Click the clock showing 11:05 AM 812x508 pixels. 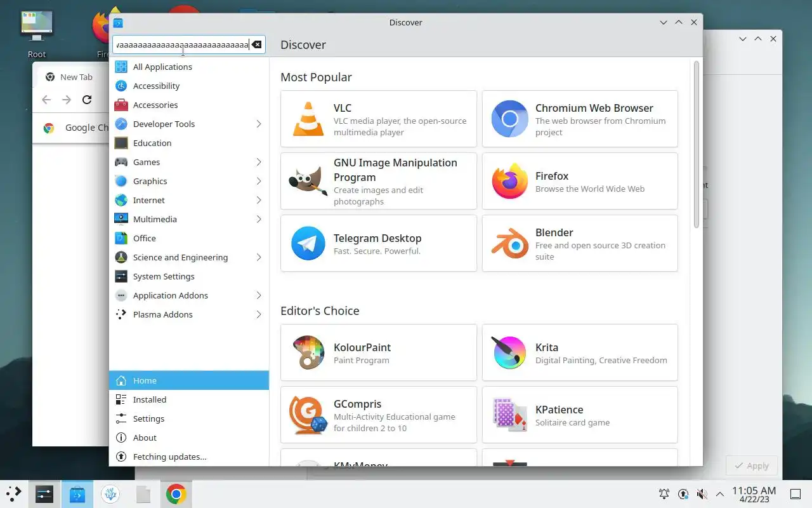(x=754, y=494)
